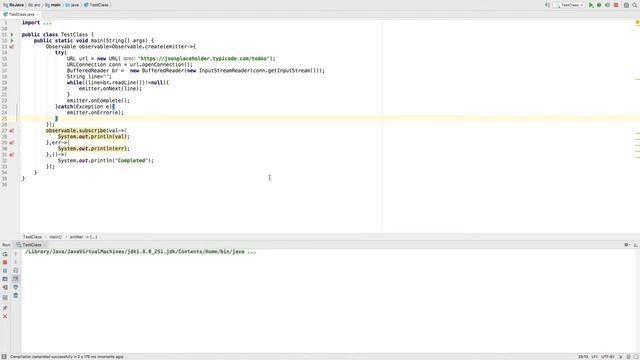The height and width of the screenshot is (360, 640).
Task: Toggle scroll to end in console
Action: pyautogui.click(x=16, y=279)
